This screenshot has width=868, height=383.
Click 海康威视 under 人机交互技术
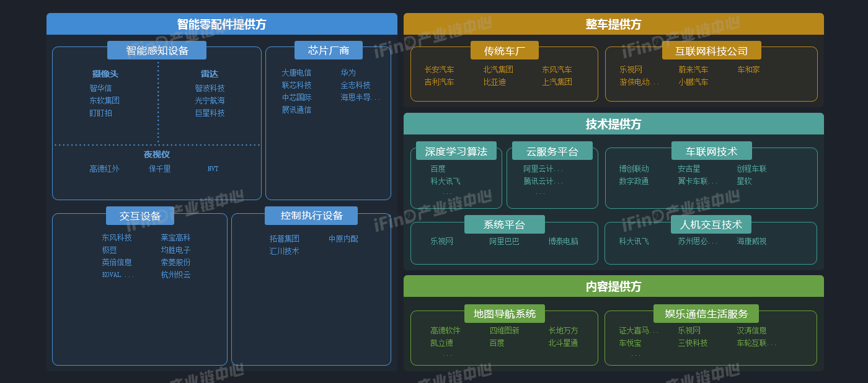click(x=751, y=241)
